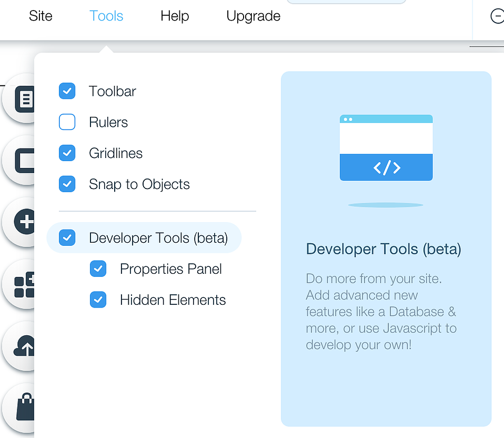This screenshot has width=504, height=438.
Task: Close the Tools menu tab
Action: (x=106, y=16)
